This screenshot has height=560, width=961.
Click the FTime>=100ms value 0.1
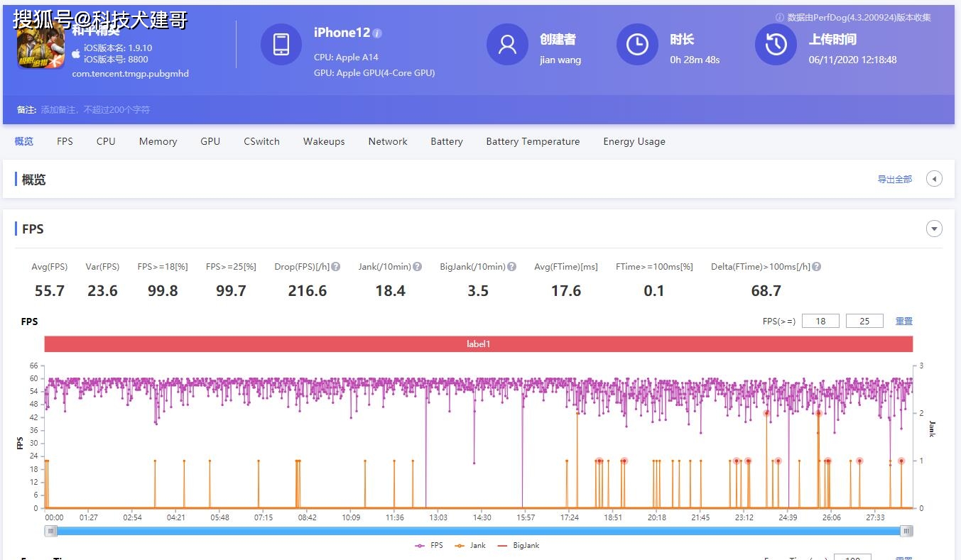tap(654, 291)
